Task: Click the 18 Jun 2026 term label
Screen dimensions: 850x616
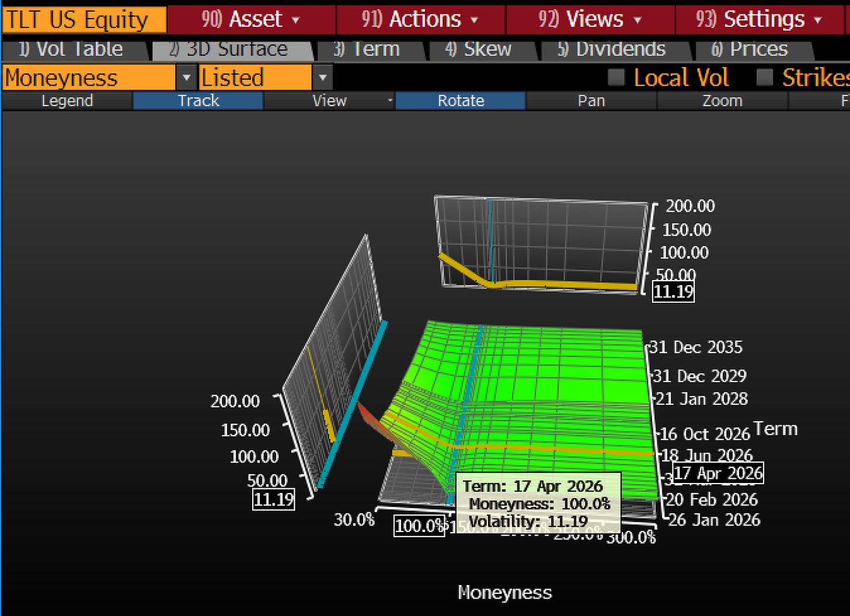Action: [707, 455]
